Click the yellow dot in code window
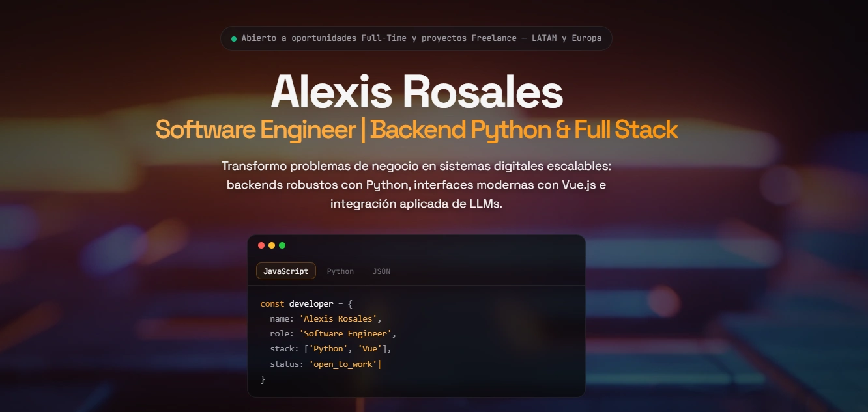 [272, 245]
